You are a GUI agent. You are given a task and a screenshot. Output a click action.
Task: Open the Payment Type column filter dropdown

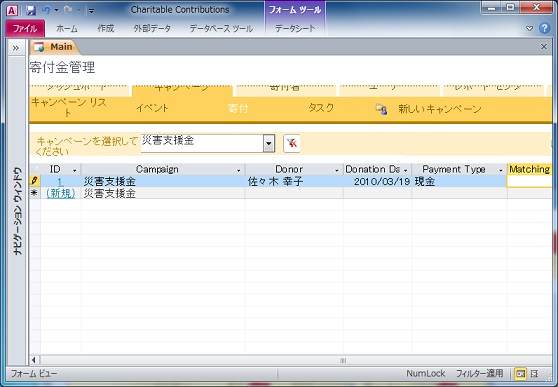pyautogui.click(x=501, y=170)
